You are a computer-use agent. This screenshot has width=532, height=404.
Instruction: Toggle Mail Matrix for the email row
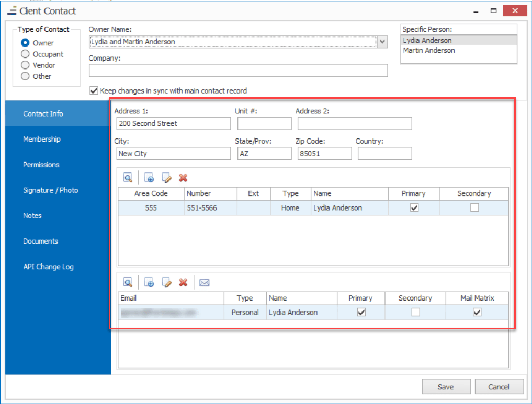477,312
